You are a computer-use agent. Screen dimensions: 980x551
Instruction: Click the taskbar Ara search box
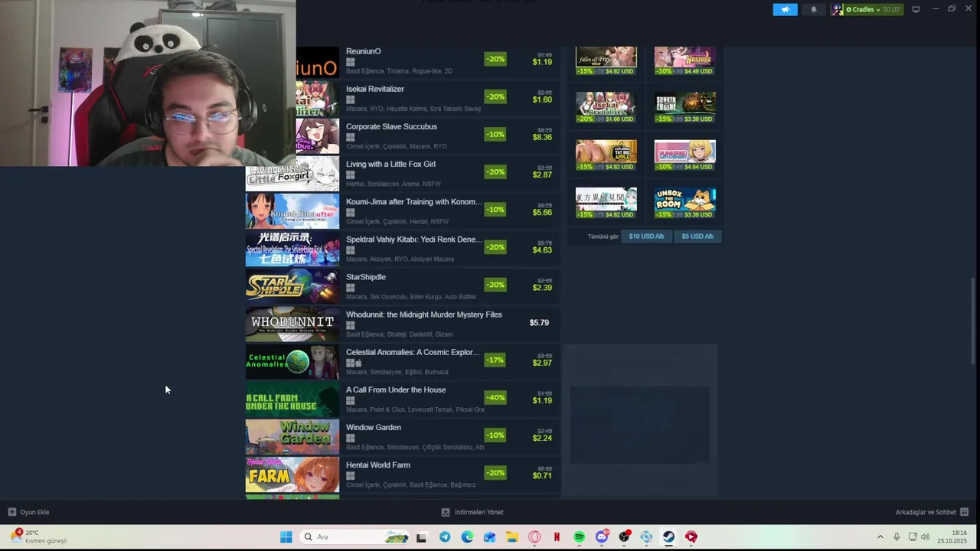(356, 537)
